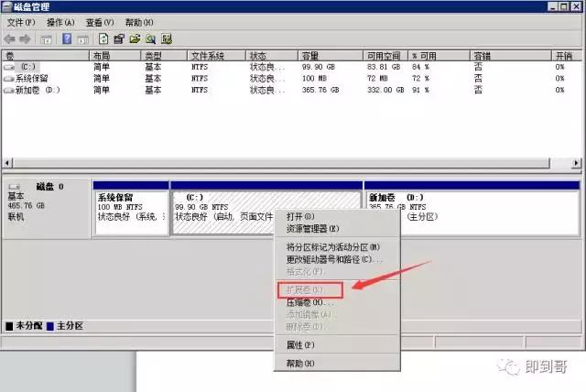This screenshot has width=586, height=392.
Task: Sort by the % 可用 column header
Action: coord(439,56)
